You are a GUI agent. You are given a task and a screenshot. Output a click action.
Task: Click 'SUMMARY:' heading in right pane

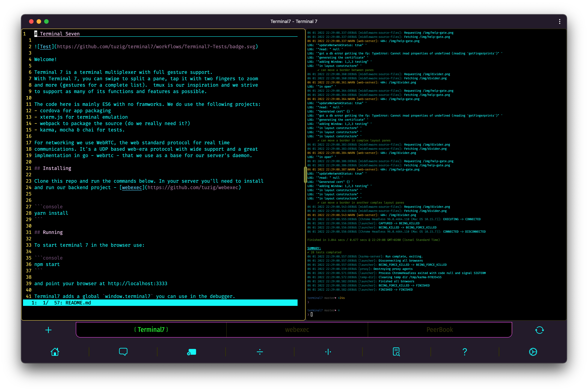click(x=314, y=248)
